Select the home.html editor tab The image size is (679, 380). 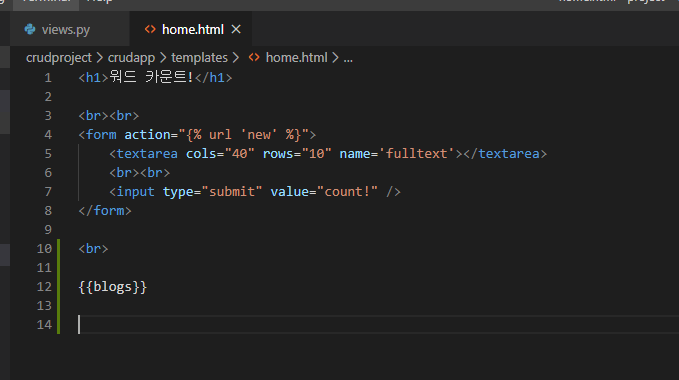(x=191, y=29)
